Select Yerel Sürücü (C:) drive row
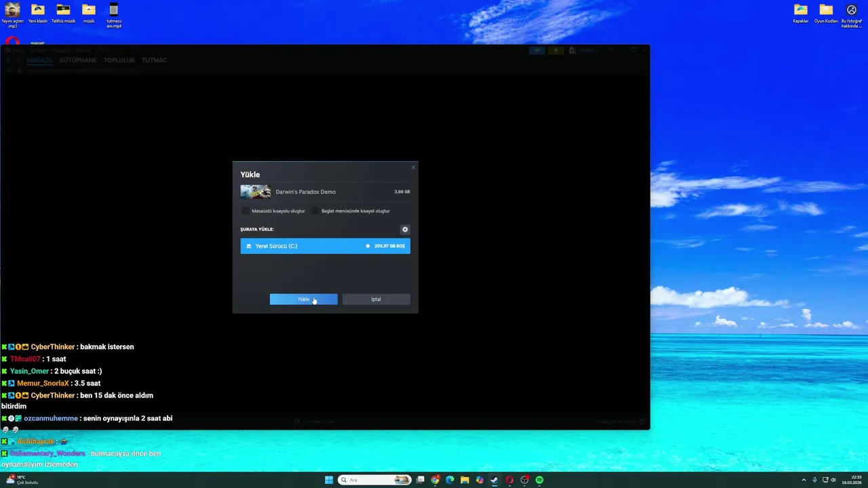 [325, 246]
